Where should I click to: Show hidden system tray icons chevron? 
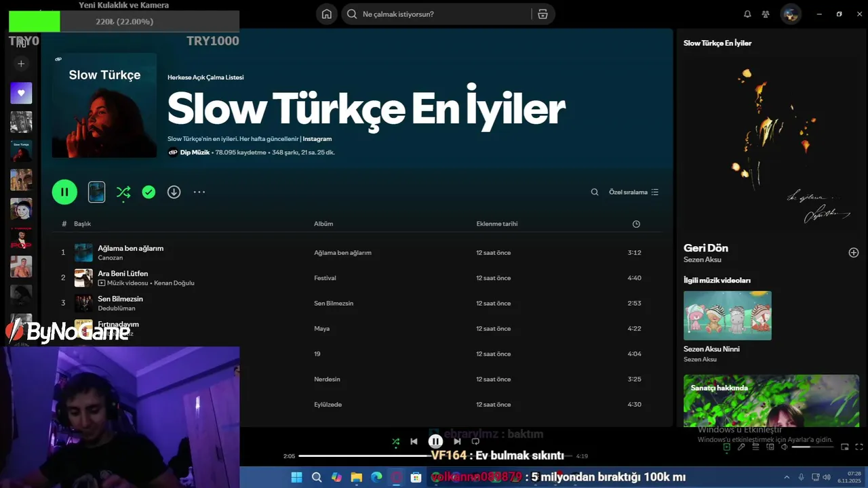click(x=787, y=477)
